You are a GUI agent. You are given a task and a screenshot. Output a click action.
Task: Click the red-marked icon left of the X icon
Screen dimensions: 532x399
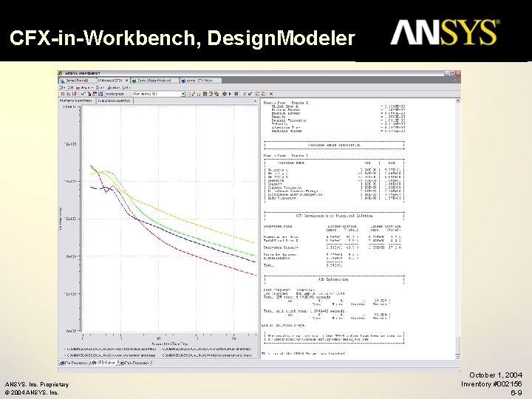264,94
